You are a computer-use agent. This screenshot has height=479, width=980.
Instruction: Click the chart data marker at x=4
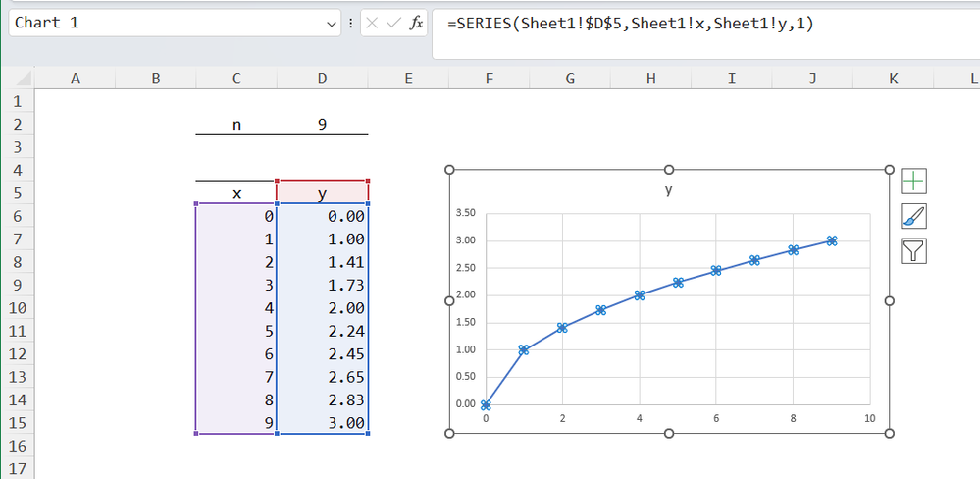(x=640, y=295)
